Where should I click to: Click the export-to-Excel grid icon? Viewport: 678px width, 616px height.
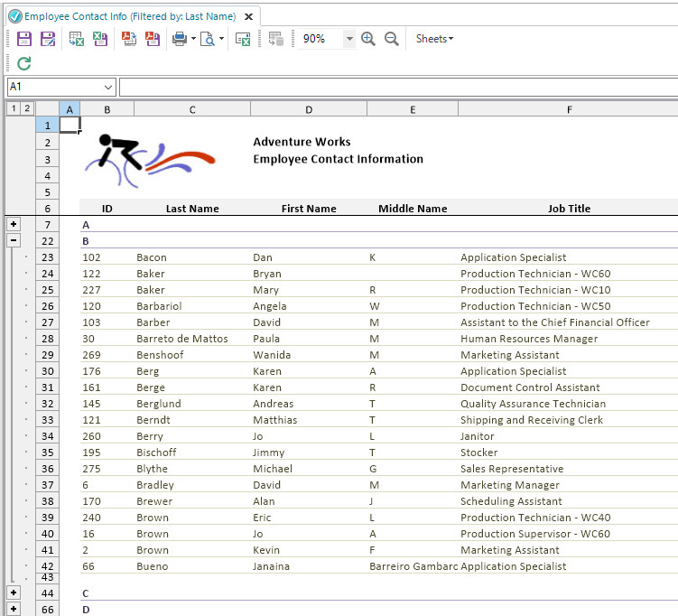pyautogui.click(x=77, y=39)
